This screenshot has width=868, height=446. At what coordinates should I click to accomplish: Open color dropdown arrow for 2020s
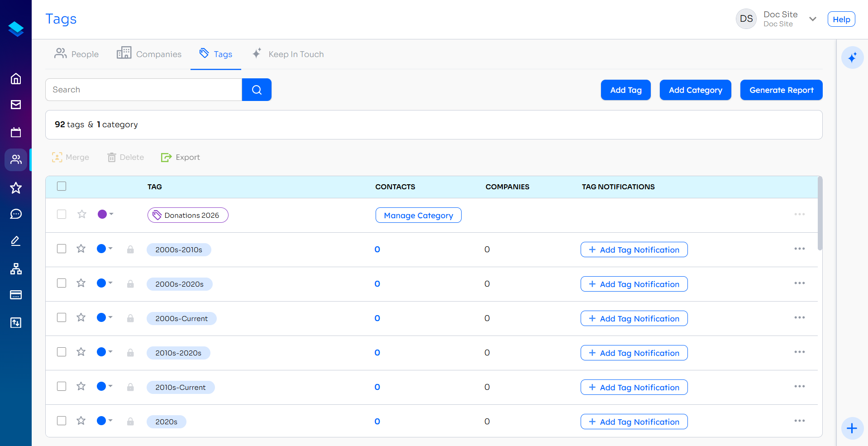110,421
